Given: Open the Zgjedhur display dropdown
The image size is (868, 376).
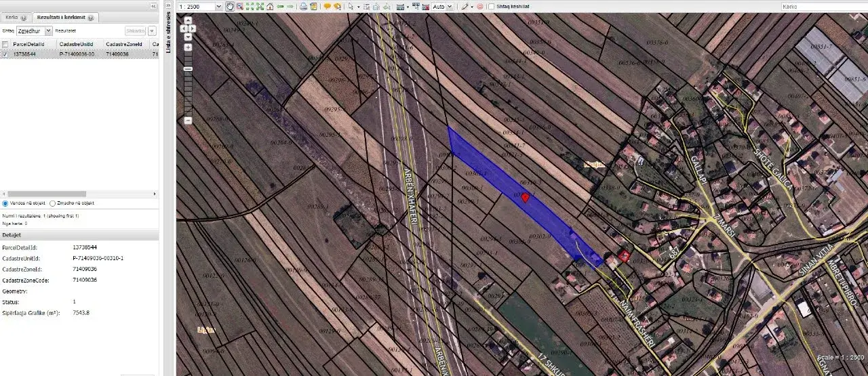Looking at the screenshot, I should [48, 30].
